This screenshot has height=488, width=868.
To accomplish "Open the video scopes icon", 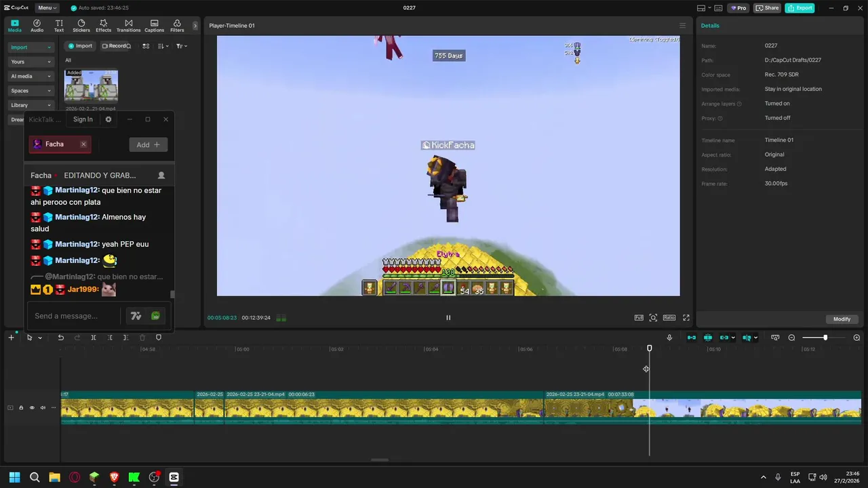I will click(x=281, y=318).
